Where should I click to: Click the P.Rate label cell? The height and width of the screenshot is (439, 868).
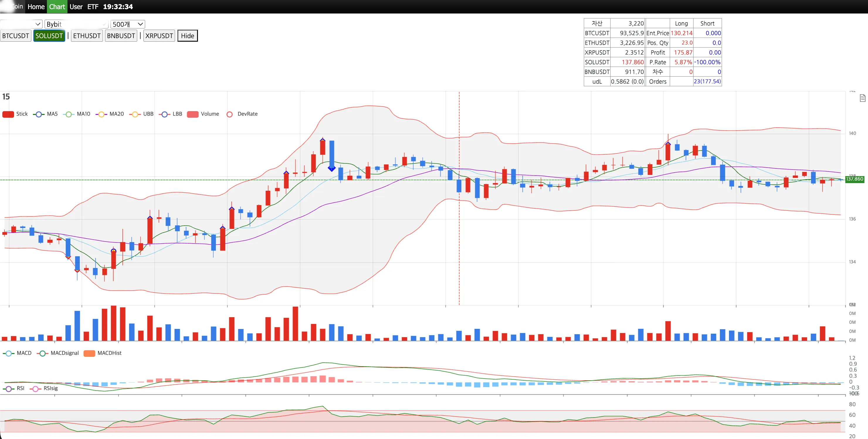658,62
